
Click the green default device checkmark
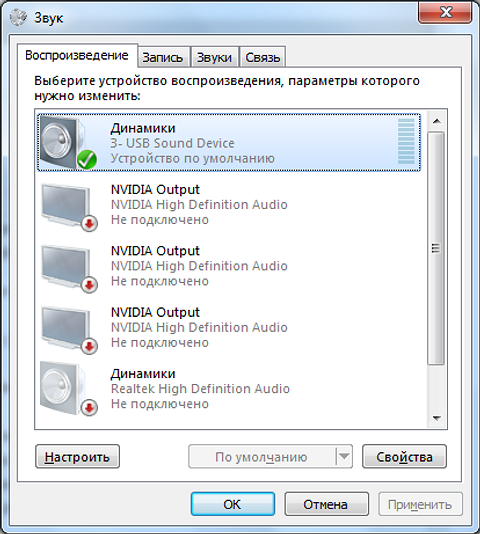tap(87, 160)
